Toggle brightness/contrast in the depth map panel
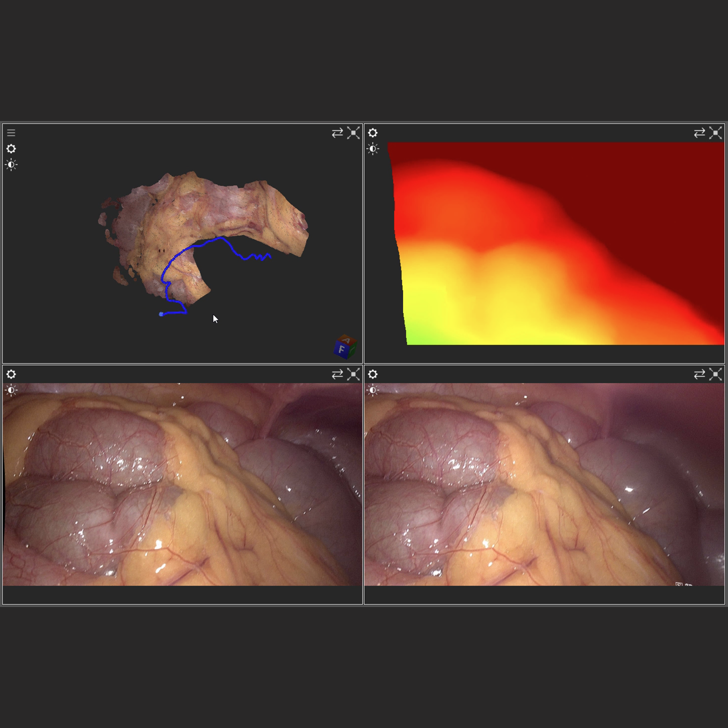Image resolution: width=728 pixels, height=728 pixels. tap(373, 149)
